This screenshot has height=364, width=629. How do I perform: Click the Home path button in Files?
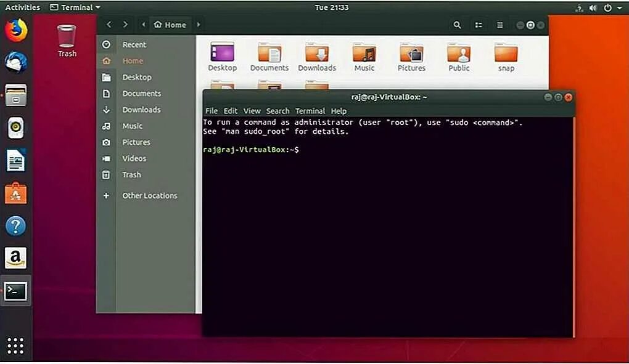170,25
